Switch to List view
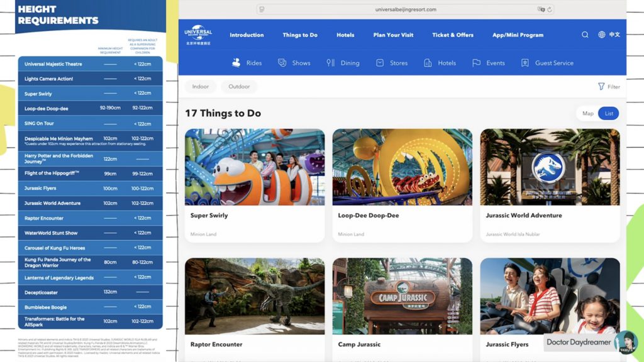The width and height of the screenshot is (644, 362). [609, 114]
